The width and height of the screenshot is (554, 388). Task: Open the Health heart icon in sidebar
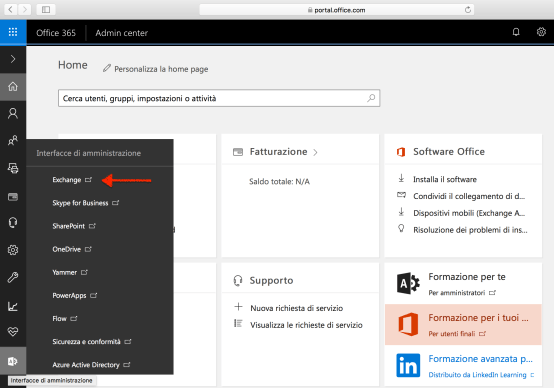tap(13, 332)
